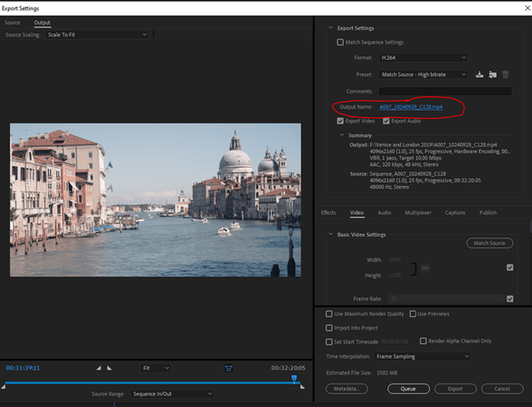Click the Match Source button
Viewport: 532px width, 407px height.
click(490, 243)
